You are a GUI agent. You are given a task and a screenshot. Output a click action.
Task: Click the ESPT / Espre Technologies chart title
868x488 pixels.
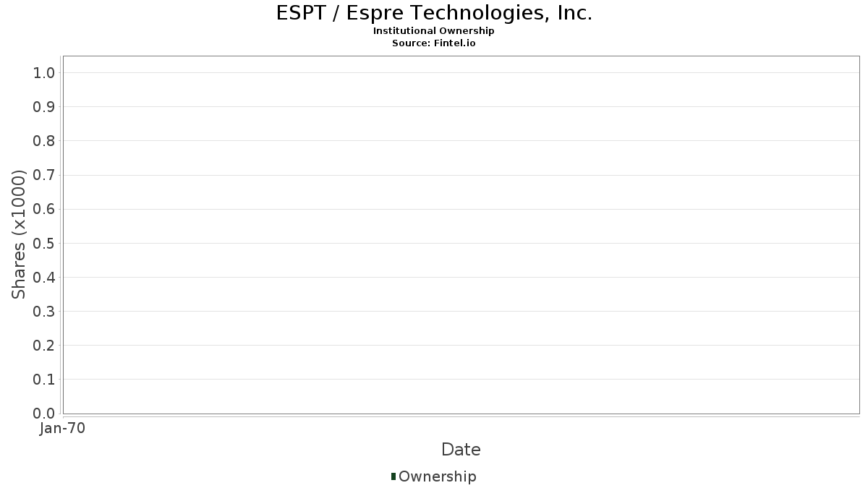point(434,14)
